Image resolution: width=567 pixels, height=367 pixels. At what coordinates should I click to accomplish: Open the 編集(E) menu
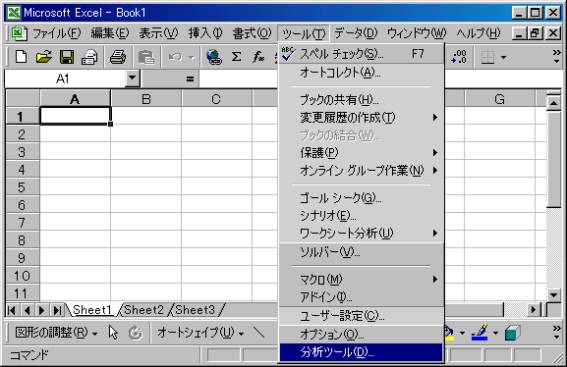click(x=110, y=34)
